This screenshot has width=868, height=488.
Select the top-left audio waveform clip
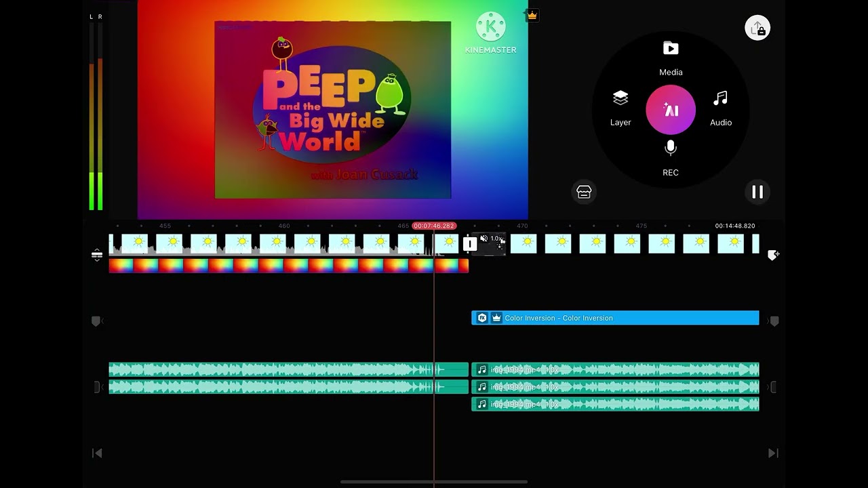(x=288, y=369)
